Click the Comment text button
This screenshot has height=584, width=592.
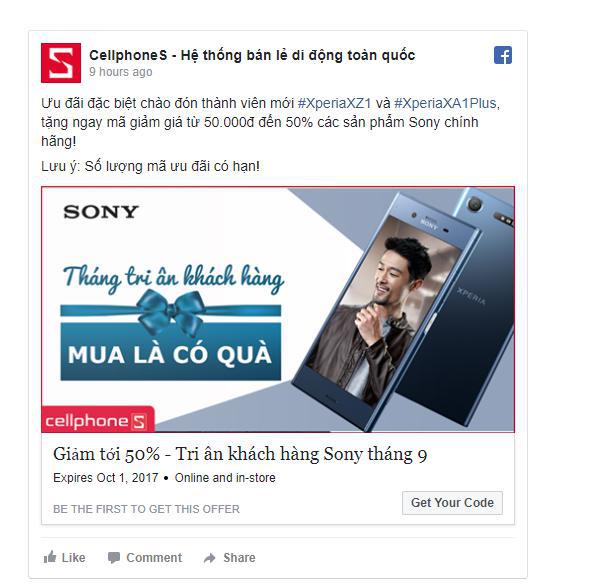click(x=154, y=558)
